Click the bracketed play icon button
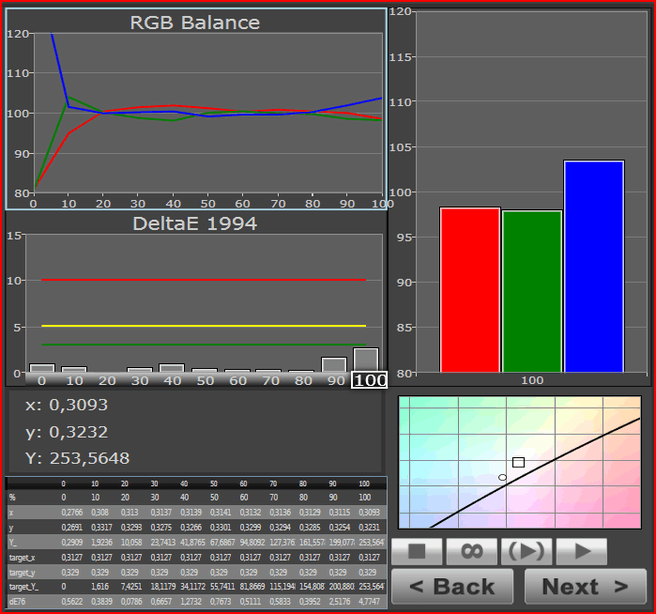The image size is (656, 614). click(526, 552)
